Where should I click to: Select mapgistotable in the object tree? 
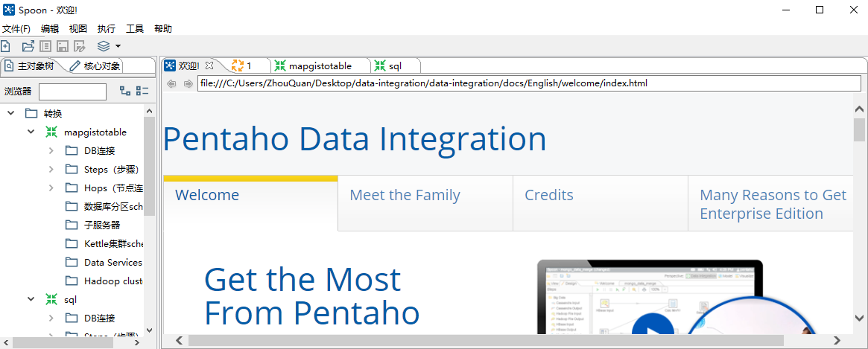[x=95, y=132]
